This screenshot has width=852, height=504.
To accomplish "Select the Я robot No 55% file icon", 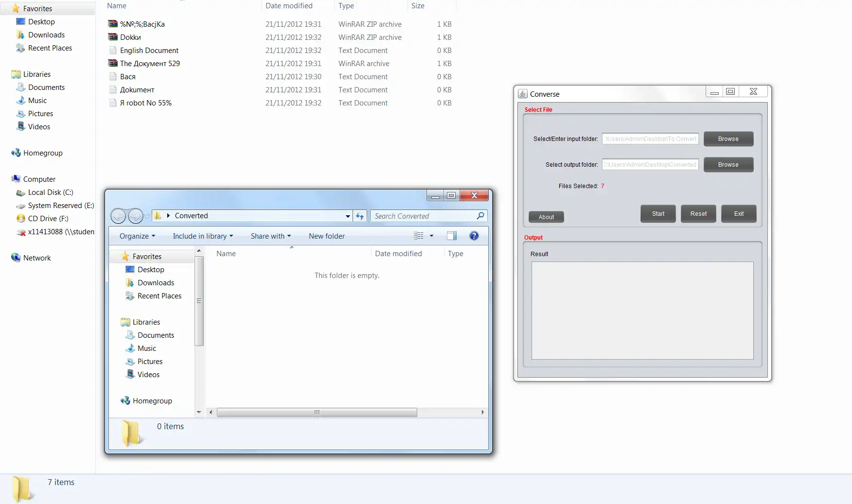I will pyautogui.click(x=113, y=103).
